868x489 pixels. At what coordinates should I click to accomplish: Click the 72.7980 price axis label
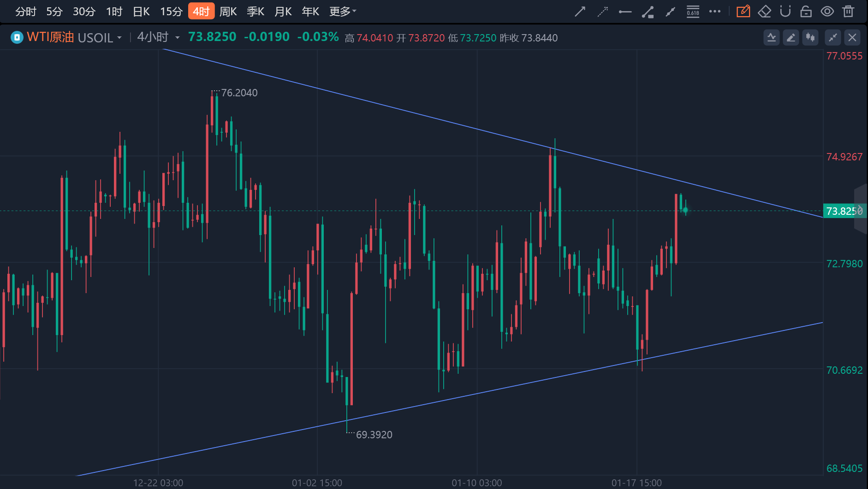pyautogui.click(x=844, y=264)
